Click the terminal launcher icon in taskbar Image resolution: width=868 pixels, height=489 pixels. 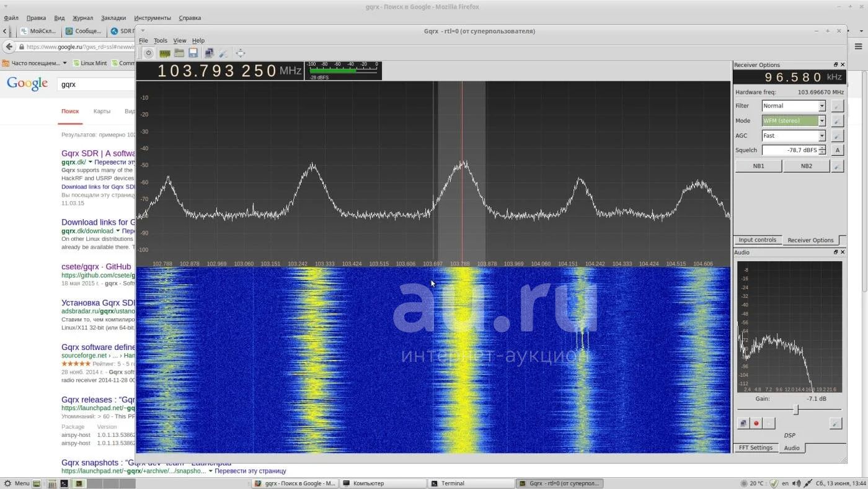click(x=64, y=483)
